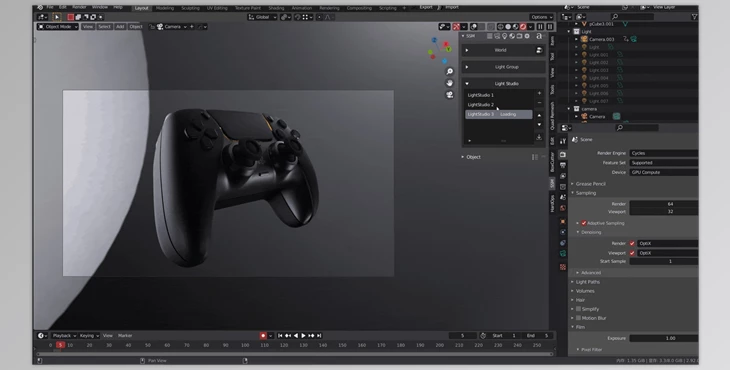Open the Window menu in top bar
Image resolution: width=730 pixels, height=370 pixels.
click(x=100, y=7)
